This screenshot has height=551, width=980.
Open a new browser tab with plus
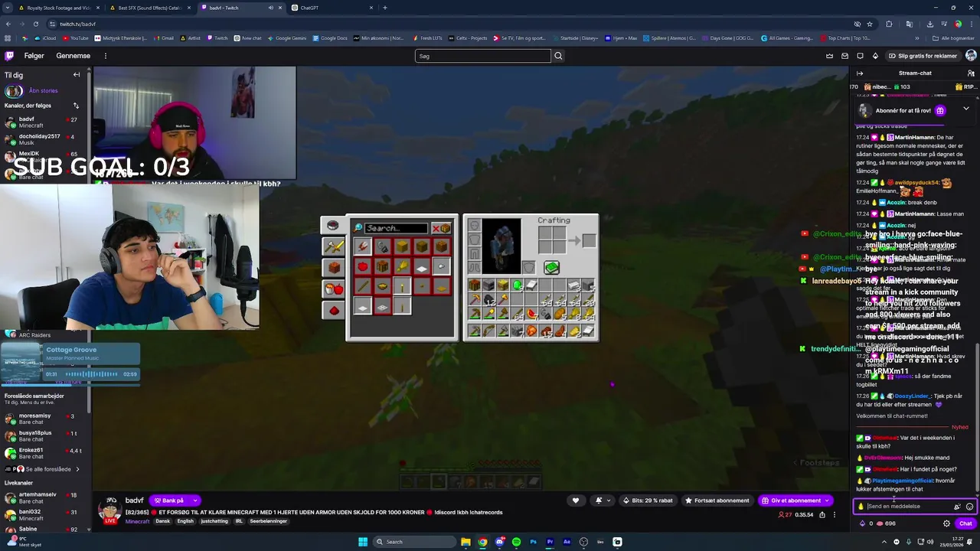click(x=385, y=8)
